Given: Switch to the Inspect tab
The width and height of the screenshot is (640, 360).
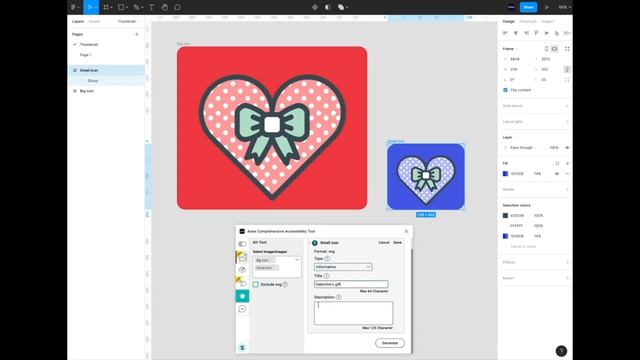Looking at the screenshot, I should point(548,21).
